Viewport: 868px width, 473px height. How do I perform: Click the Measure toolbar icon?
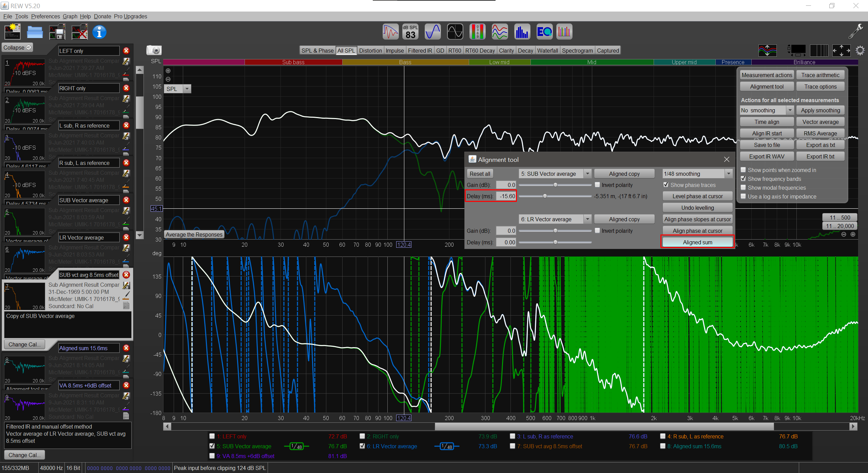[x=13, y=32]
